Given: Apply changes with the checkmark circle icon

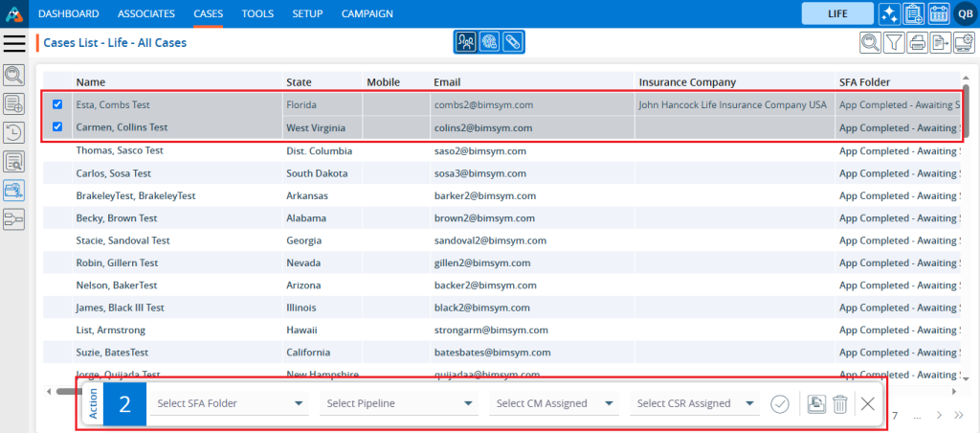Looking at the screenshot, I should click(780, 403).
